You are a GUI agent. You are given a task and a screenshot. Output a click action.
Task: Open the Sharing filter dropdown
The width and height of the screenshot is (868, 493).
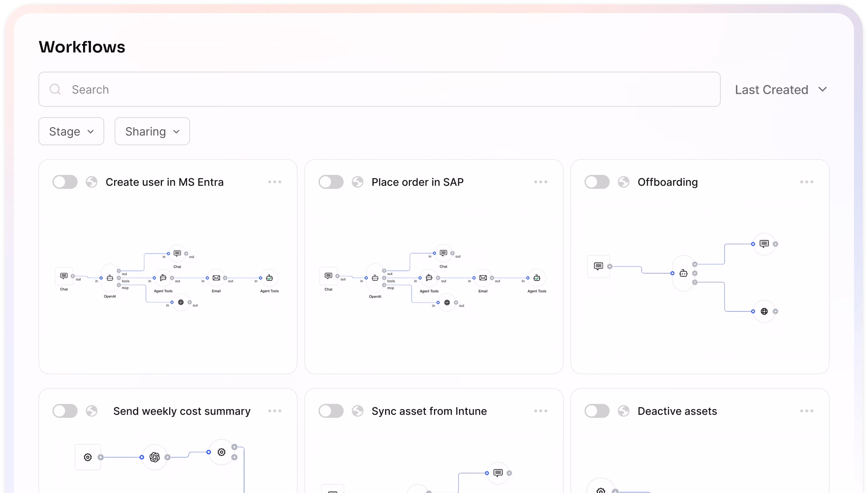(x=152, y=131)
